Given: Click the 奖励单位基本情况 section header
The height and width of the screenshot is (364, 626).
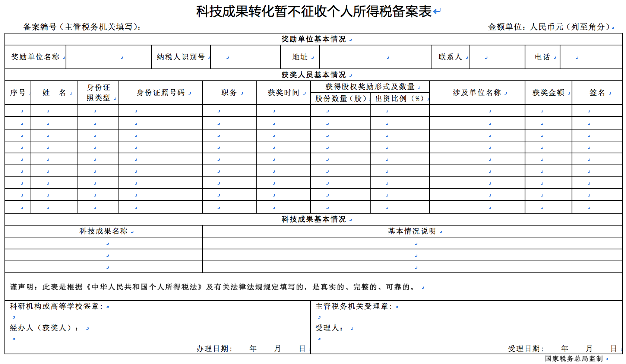Looking at the screenshot, I should coord(314,39).
